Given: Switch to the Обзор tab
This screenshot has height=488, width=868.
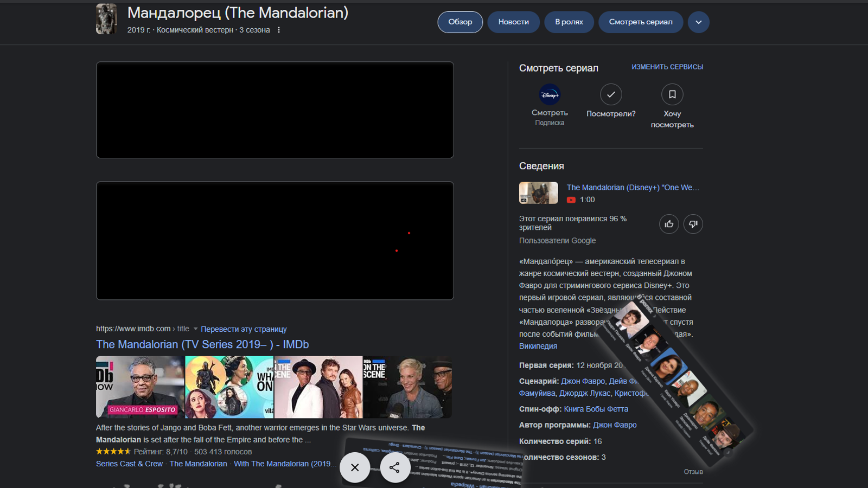Looking at the screenshot, I should coord(460,22).
